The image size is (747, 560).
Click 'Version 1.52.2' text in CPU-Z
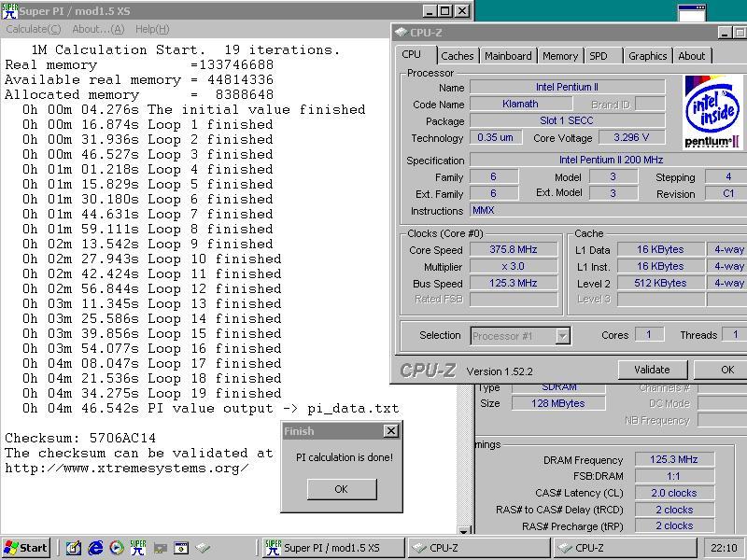pyautogui.click(x=500, y=371)
